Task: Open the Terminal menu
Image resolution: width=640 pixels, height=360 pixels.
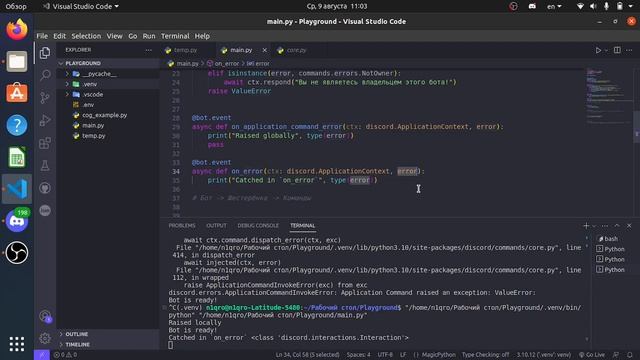Action: (175, 36)
